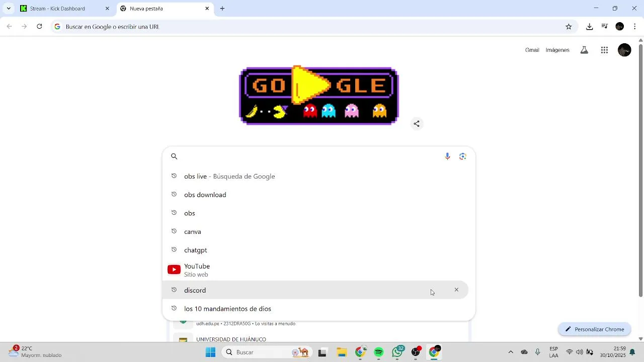Image resolution: width=644 pixels, height=362 pixels.
Task: Open Google Lens image search
Action: tap(463, 156)
